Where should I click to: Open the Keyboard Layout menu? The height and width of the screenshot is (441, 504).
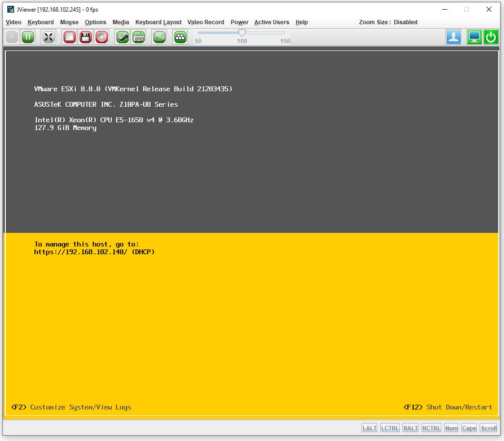pos(158,22)
